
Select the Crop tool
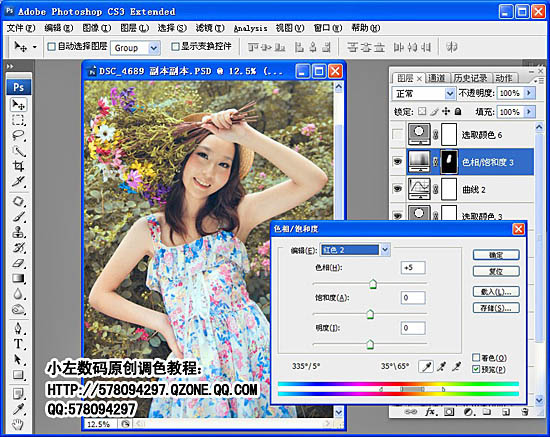coord(18,166)
